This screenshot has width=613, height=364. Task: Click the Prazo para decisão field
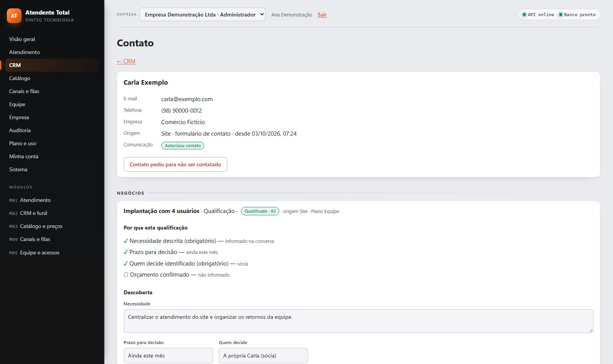tap(168, 356)
